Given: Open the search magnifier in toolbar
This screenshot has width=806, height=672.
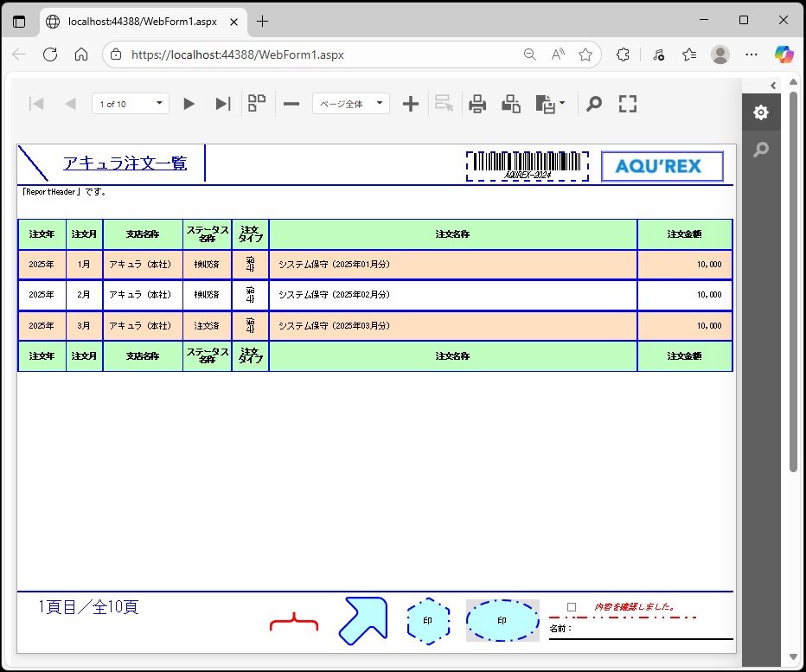Looking at the screenshot, I should [x=594, y=104].
